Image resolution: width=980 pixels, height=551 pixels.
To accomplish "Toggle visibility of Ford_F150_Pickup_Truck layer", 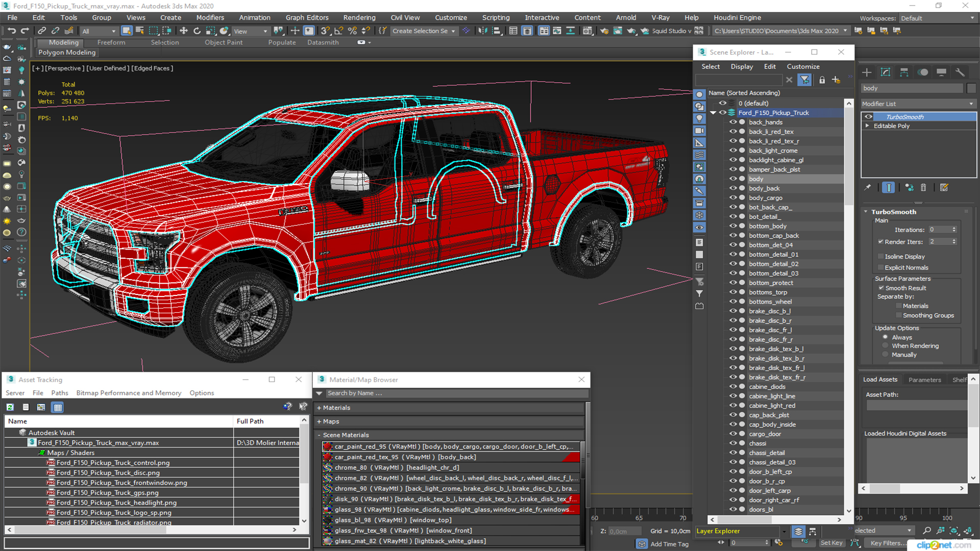I will [x=723, y=113].
